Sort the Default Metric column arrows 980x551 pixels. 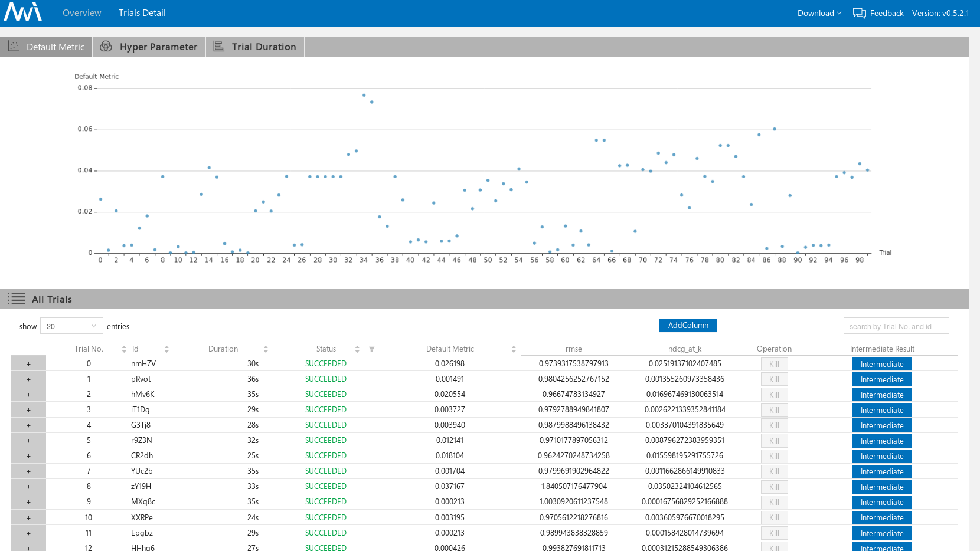(514, 349)
